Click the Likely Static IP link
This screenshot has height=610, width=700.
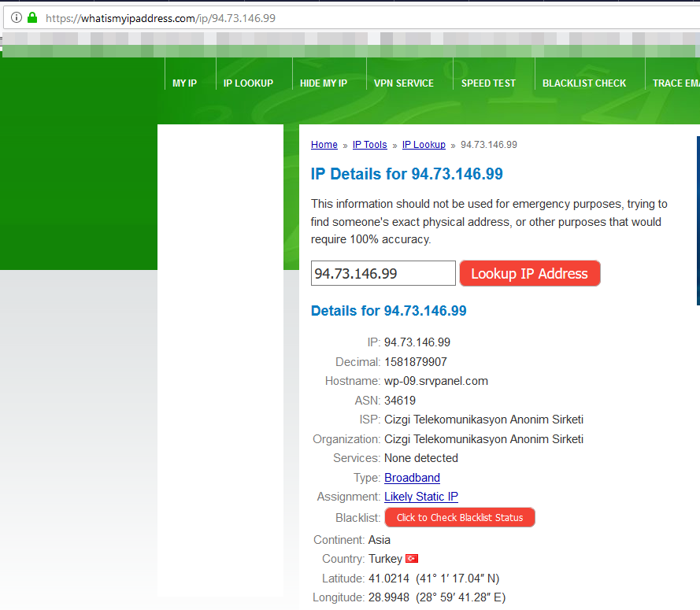(x=420, y=497)
